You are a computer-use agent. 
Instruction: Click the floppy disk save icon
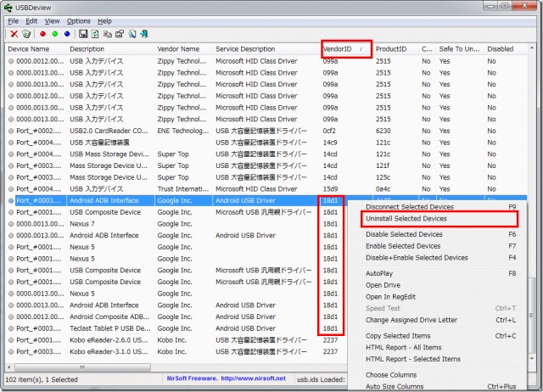click(83, 34)
